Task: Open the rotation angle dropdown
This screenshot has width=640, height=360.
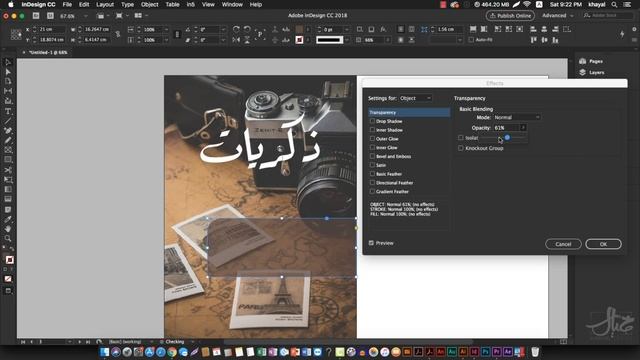Action: coord(223,29)
